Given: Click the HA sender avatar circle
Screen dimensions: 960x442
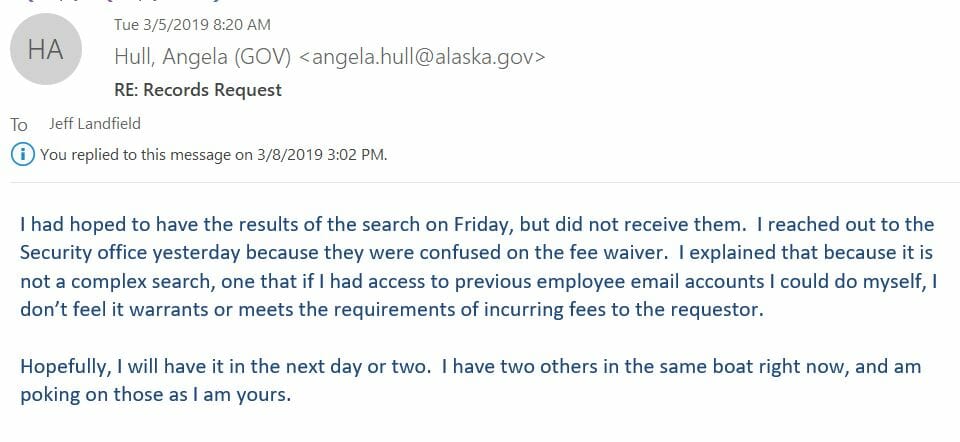Looking at the screenshot, I should (46, 49).
